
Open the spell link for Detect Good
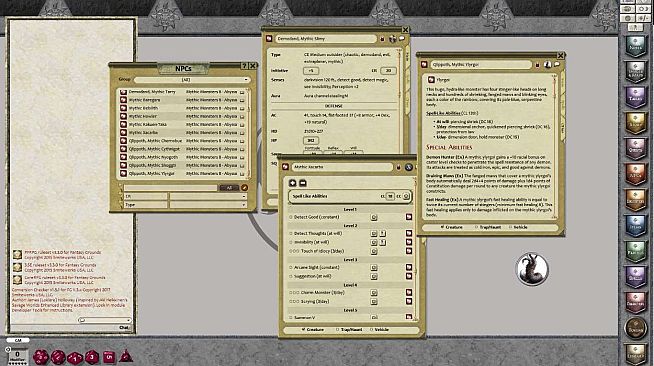tap(409, 217)
